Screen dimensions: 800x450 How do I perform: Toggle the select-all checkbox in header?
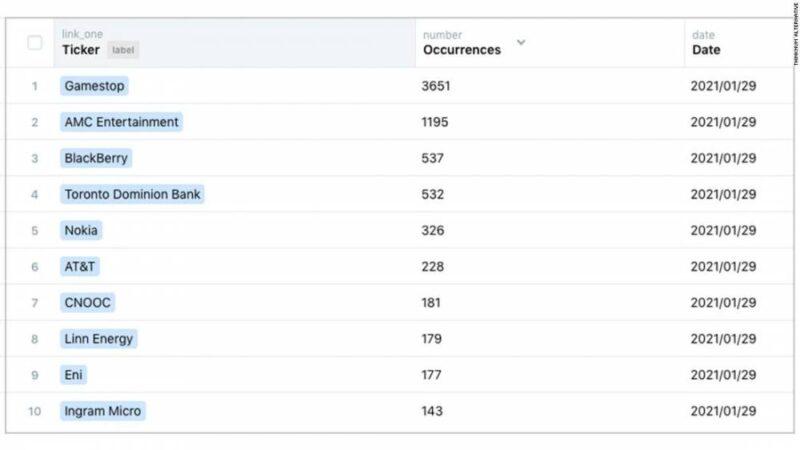click(35, 42)
